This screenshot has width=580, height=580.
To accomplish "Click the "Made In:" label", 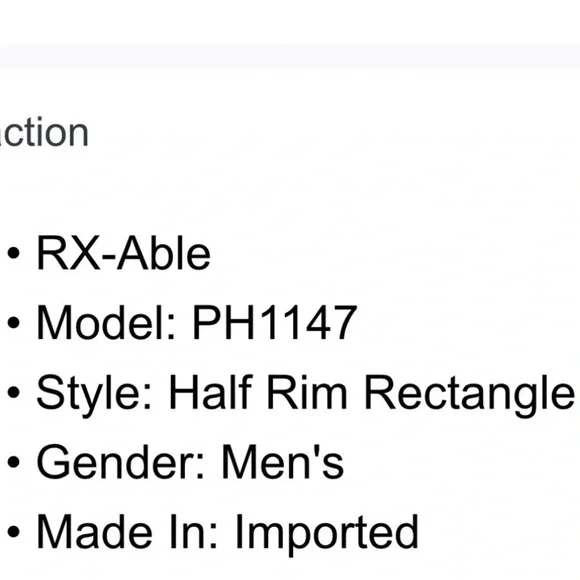I will 127,532.
